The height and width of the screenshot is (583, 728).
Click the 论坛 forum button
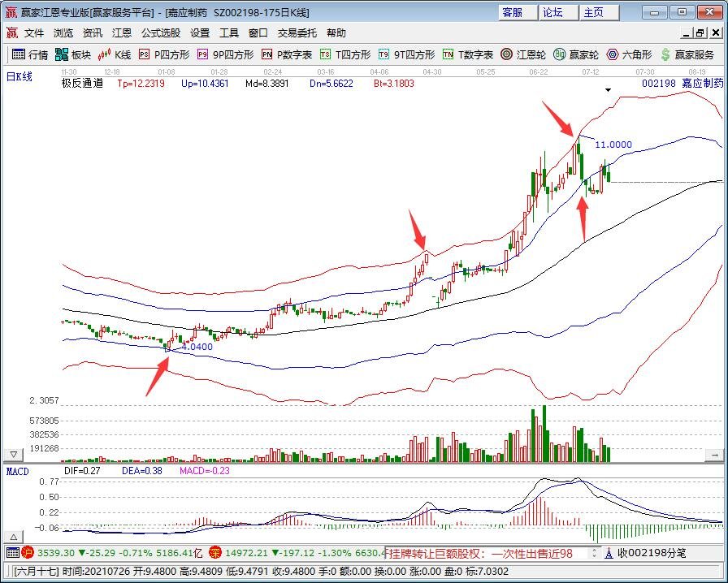(x=558, y=12)
